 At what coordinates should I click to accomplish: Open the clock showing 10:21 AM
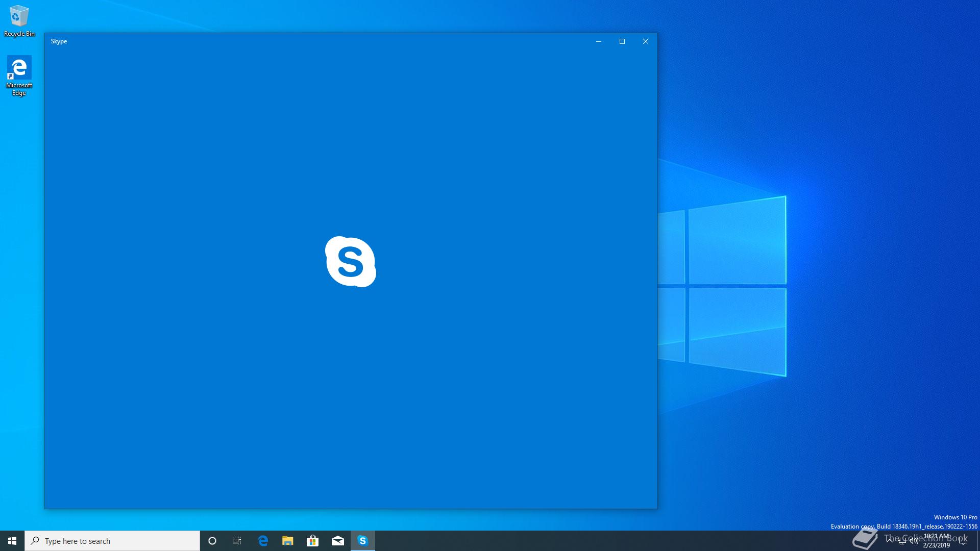point(937,541)
